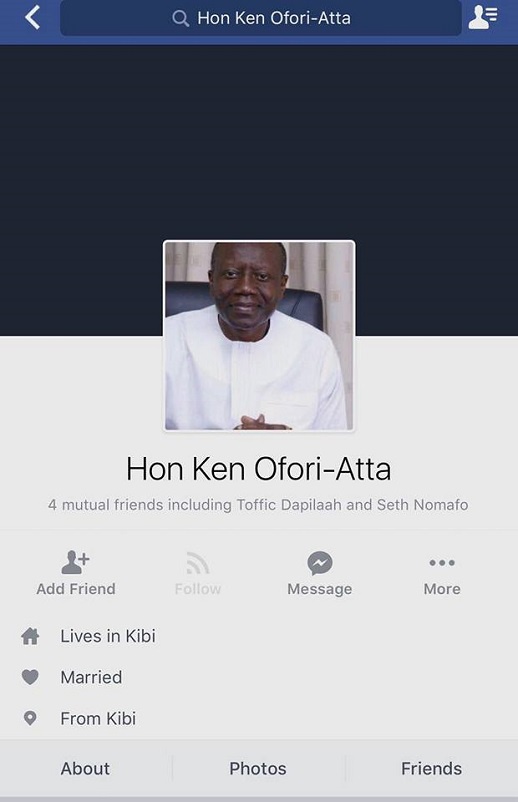Tap the Lives in Kibi text
Screen dimensions: 518x802
[x=108, y=636]
